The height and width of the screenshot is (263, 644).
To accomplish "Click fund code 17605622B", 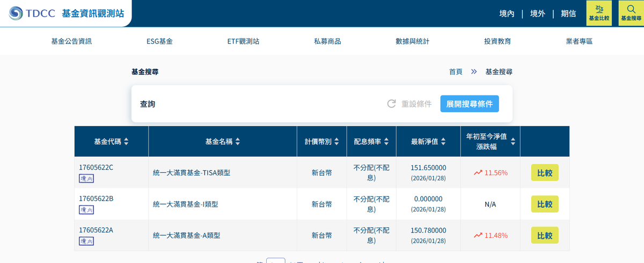I will (96, 198).
